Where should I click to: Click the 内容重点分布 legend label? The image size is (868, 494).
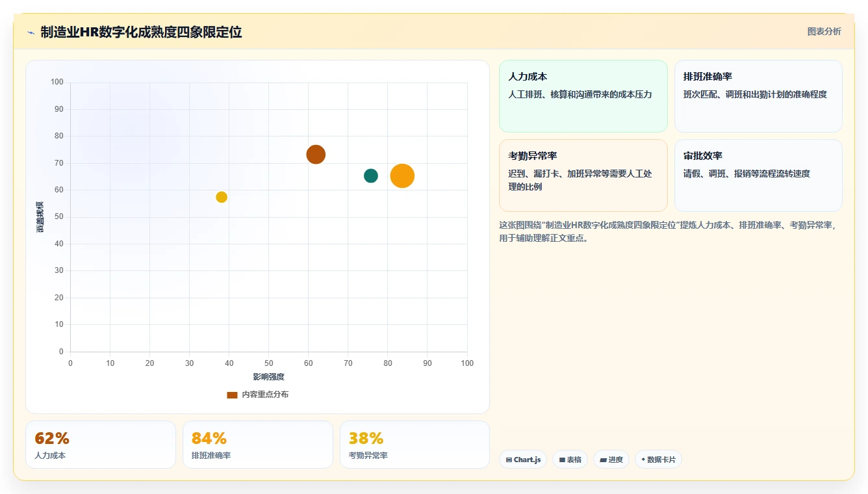point(265,395)
